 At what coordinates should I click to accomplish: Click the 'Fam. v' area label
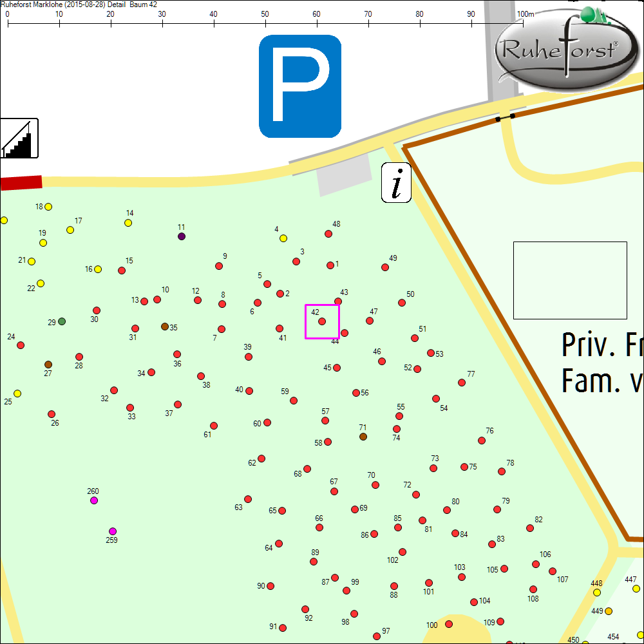click(602, 381)
